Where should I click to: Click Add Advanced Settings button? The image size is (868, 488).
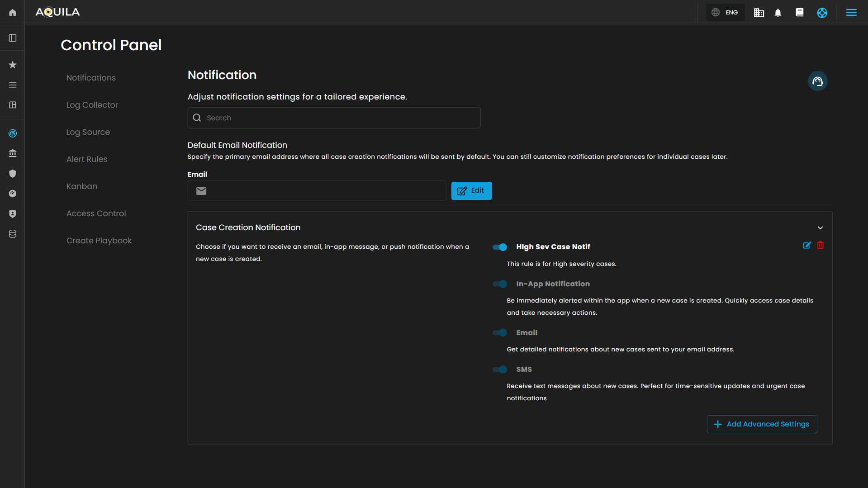(x=762, y=424)
